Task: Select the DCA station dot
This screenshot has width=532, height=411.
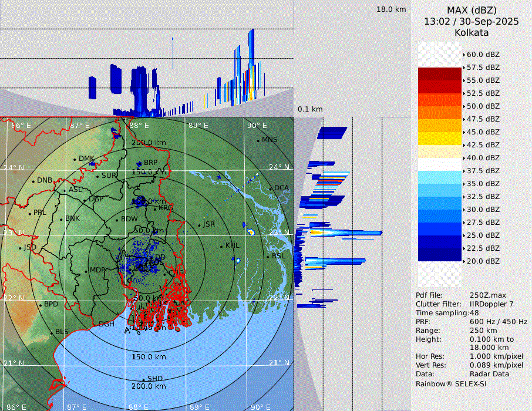Action: (x=270, y=188)
